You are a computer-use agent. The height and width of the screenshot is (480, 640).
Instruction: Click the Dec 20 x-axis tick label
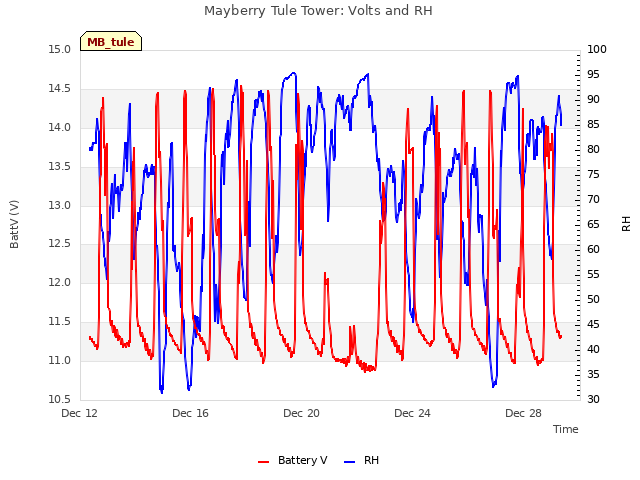[302, 413]
